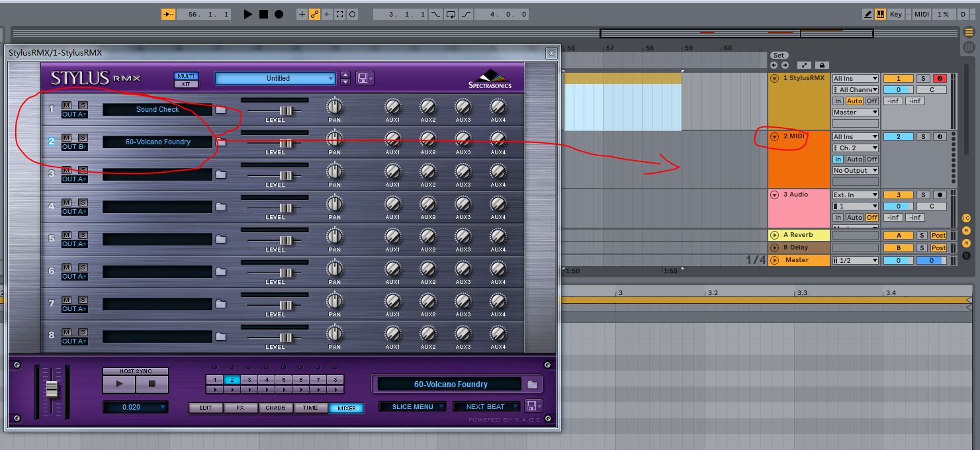The height and width of the screenshot is (450, 980).
Task: Open All Ins input dropdown on 1 StylusRMX track
Action: tap(856, 79)
